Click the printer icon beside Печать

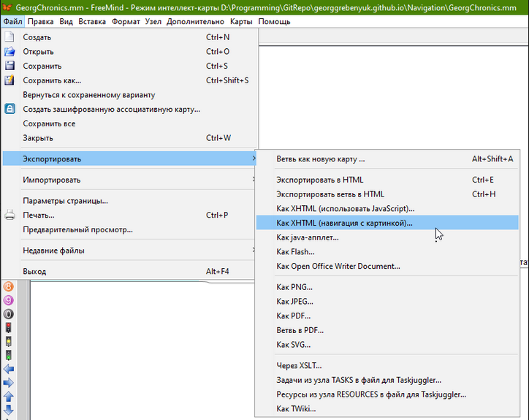[10, 215]
